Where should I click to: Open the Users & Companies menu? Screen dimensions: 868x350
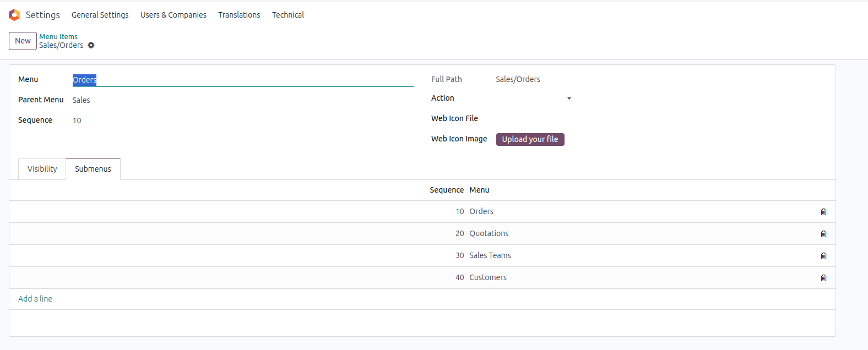pyautogui.click(x=173, y=15)
